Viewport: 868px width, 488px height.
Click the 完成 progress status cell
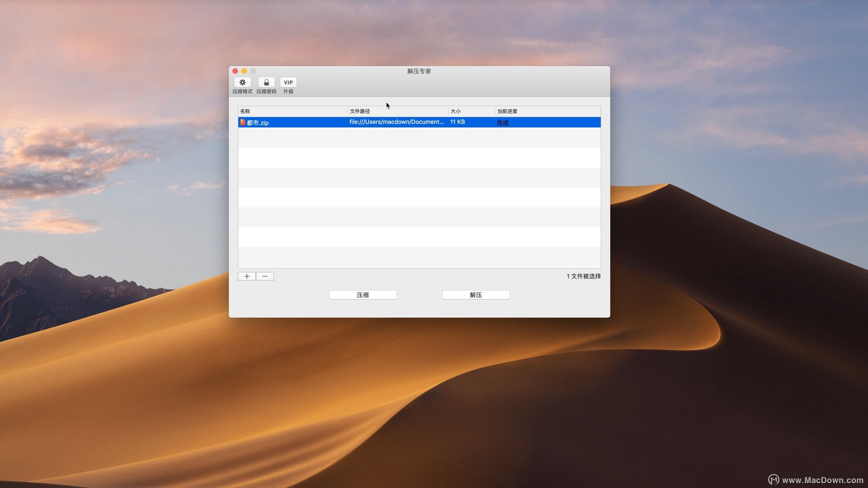(x=503, y=122)
